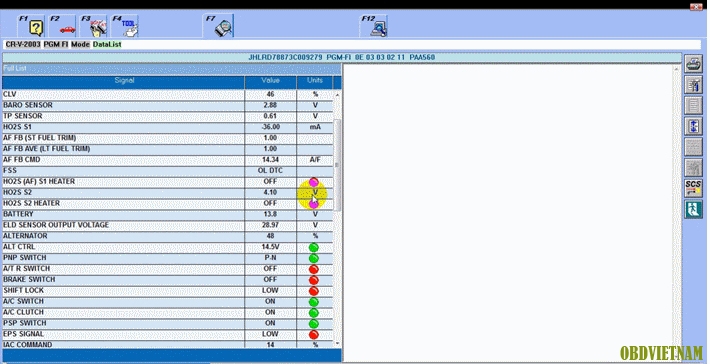Viewport: 710px width, 364px height.
Task: Click green indicator for A/C CLUTCH
Action: click(313, 312)
